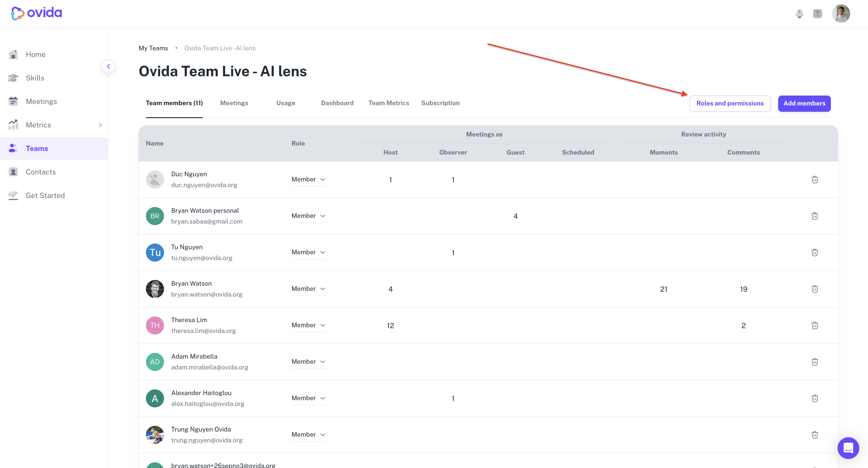Click the Home house icon
The image size is (868, 468).
pyautogui.click(x=13, y=54)
